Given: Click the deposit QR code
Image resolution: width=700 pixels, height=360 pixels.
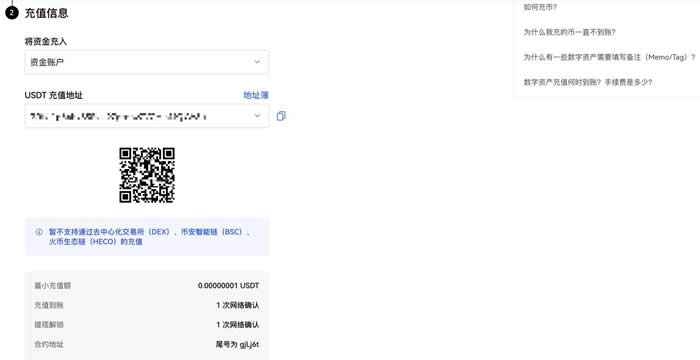Looking at the screenshot, I should pyautogui.click(x=147, y=175).
